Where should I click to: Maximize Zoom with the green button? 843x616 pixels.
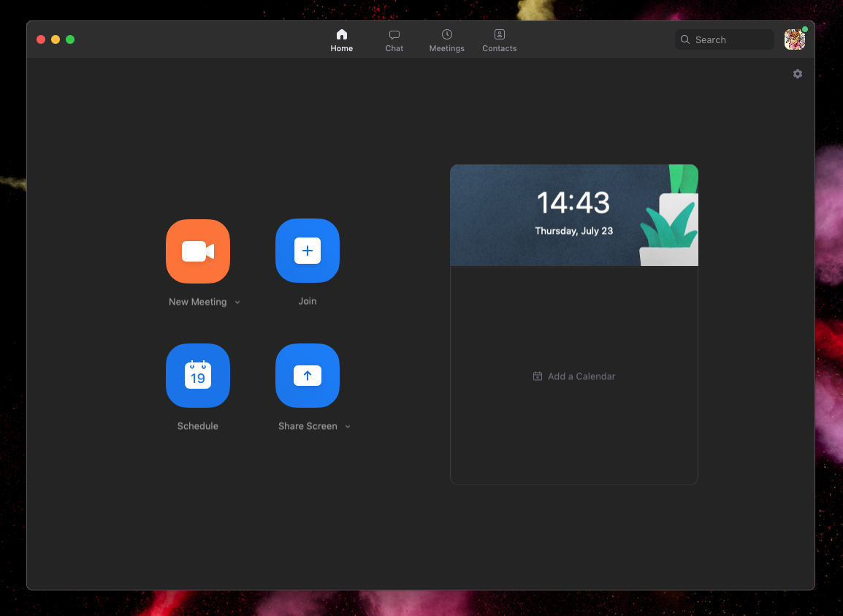point(70,39)
